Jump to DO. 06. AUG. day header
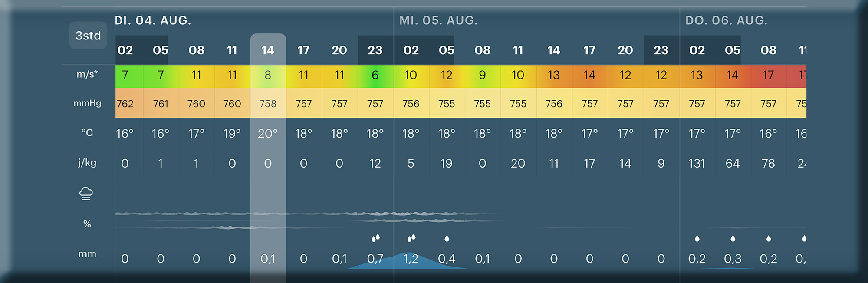868x283 pixels. tap(726, 20)
